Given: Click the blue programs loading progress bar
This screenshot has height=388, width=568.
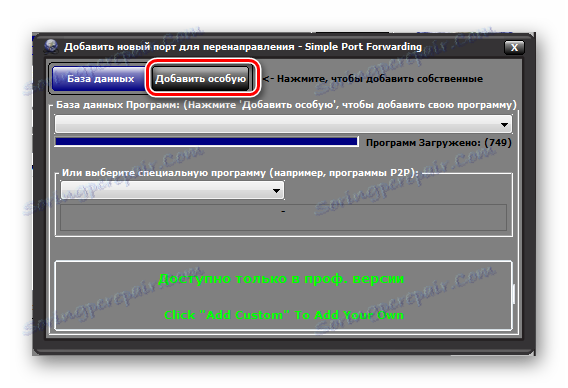Looking at the screenshot, I should pos(206,142).
